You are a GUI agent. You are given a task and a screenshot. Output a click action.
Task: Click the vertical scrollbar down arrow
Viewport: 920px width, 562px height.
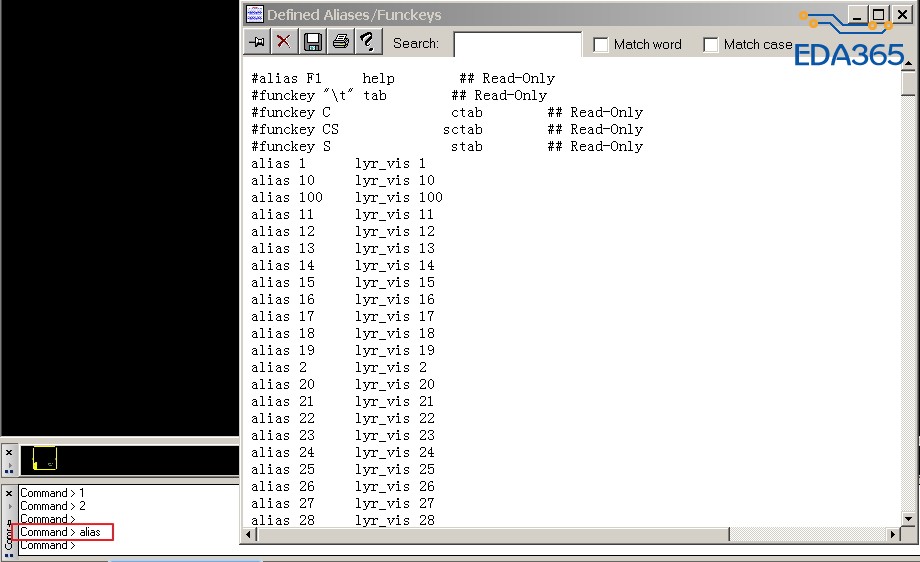point(908,519)
